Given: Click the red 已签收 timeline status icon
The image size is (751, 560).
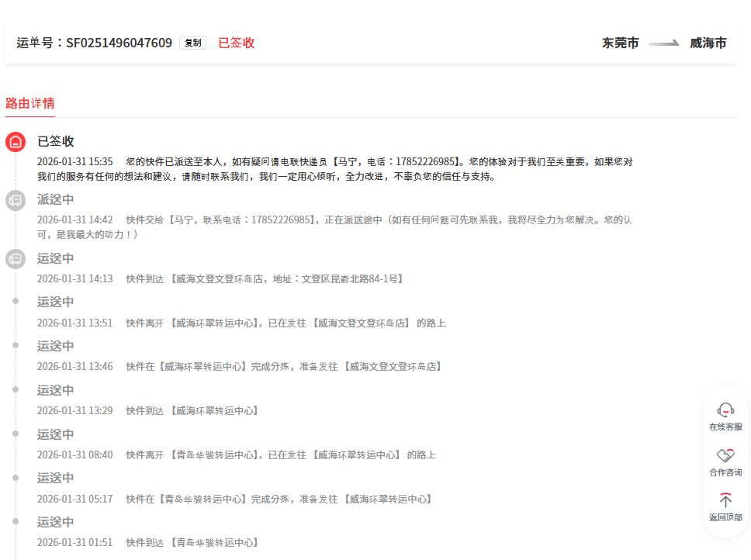Looking at the screenshot, I should point(16,142).
